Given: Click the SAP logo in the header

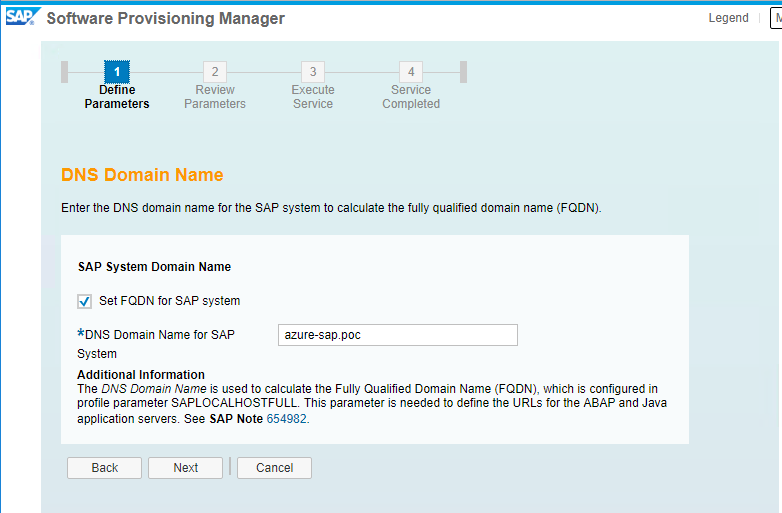Looking at the screenshot, I should pos(20,17).
